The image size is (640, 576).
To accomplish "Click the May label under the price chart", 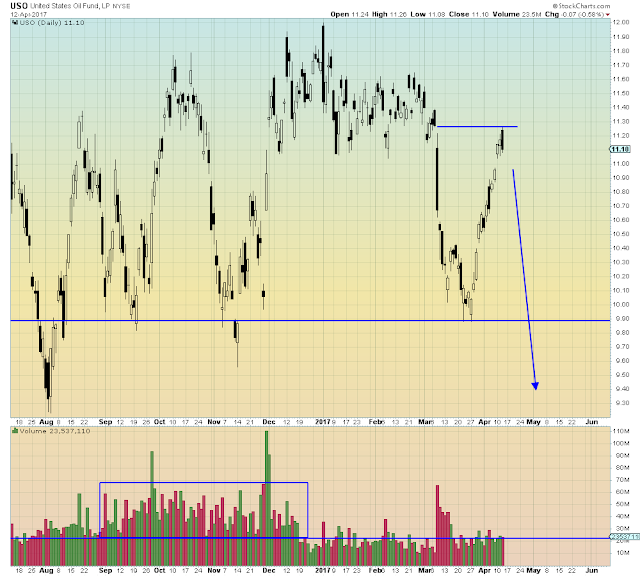I will [x=533, y=422].
